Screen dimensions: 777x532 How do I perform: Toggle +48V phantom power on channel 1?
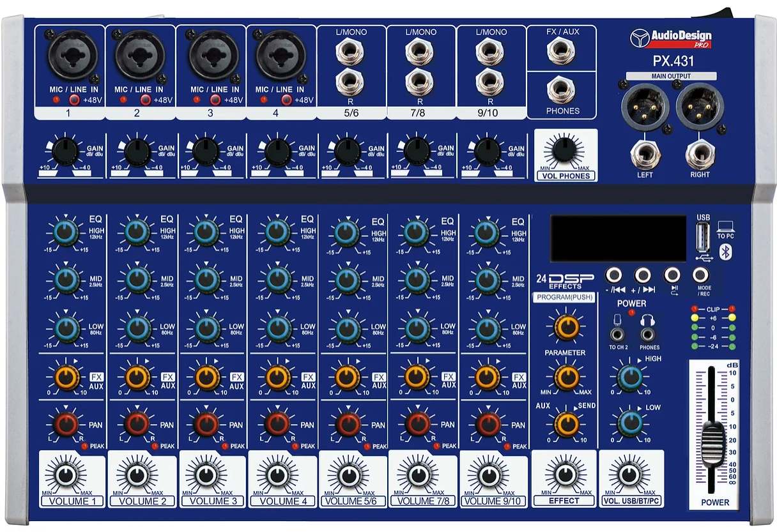click(75, 100)
